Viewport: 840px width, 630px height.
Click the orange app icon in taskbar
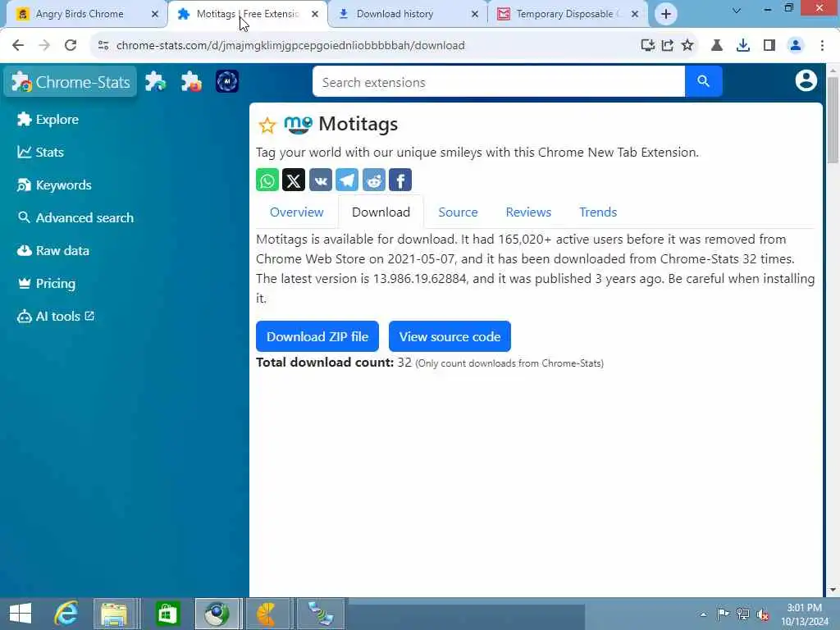coord(267,614)
